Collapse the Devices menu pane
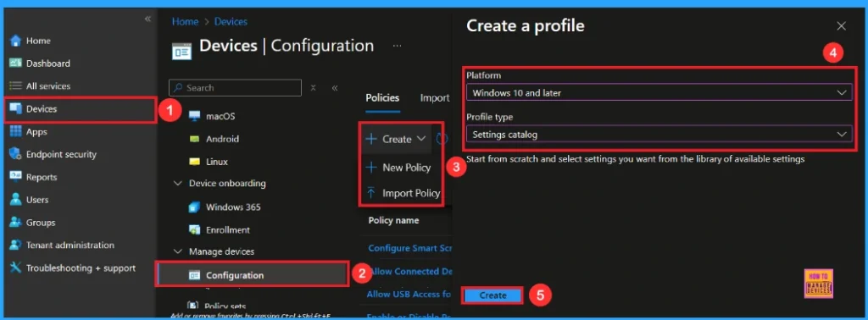 pos(335,88)
